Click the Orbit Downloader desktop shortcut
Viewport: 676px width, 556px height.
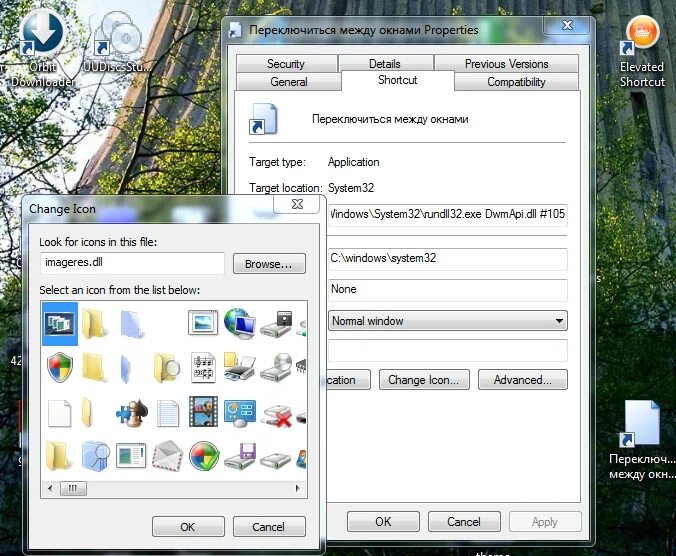(42, 48)
